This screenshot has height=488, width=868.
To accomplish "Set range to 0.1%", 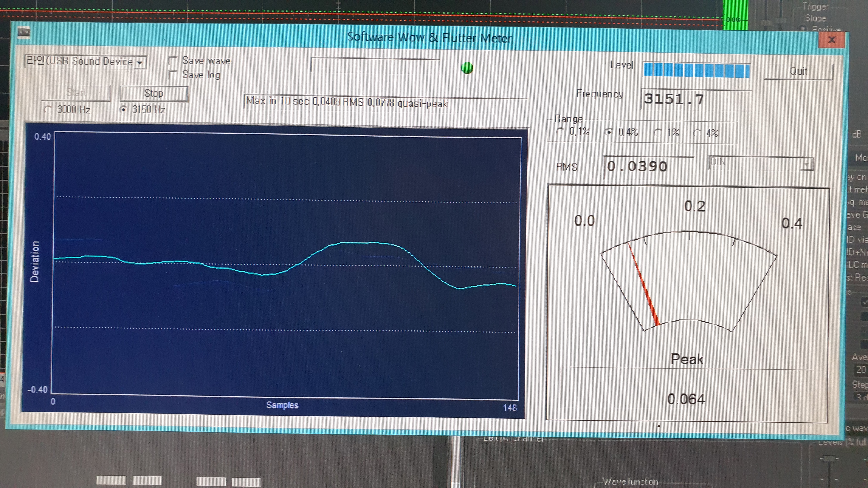I will pos(560,131).
